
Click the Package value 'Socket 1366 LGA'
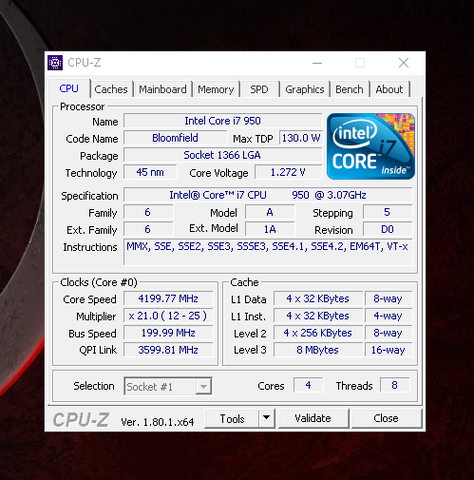click(223, 155)
